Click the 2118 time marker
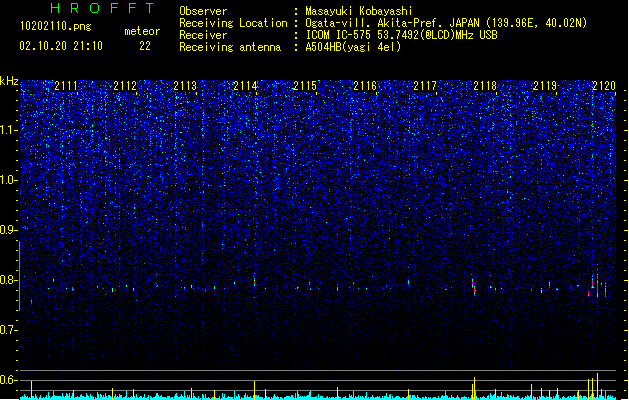Viewport: 629px width, 400px height. click(485, 86)
